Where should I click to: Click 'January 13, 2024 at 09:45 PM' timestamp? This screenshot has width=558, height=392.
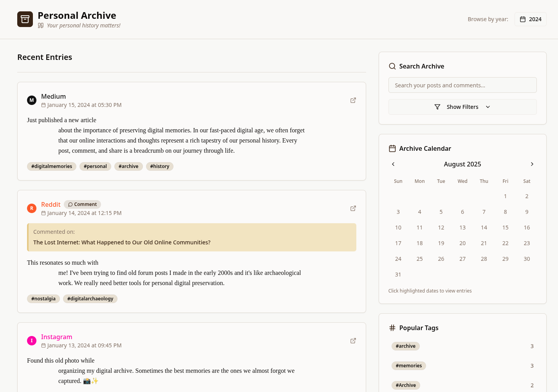(x=84, y=345)
